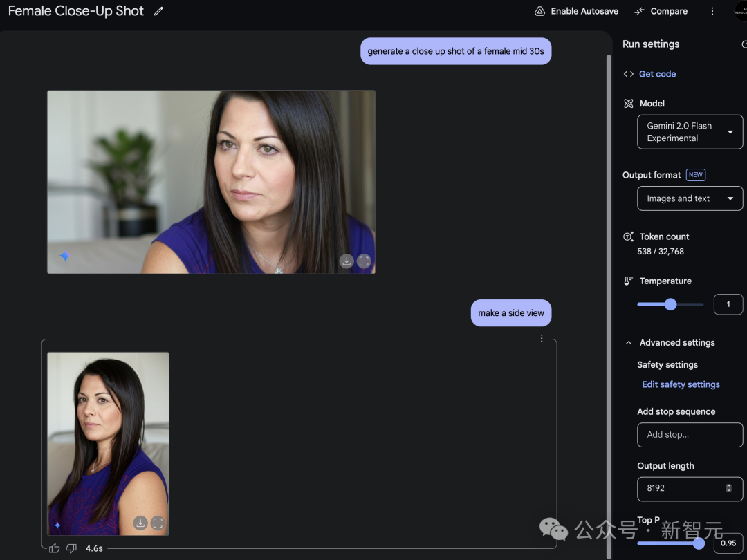The height and width of the screenshot is (560, 747).
Task: Open the Model dropdown showing Gemini 2.0 Flash
Action: point(690,132)
